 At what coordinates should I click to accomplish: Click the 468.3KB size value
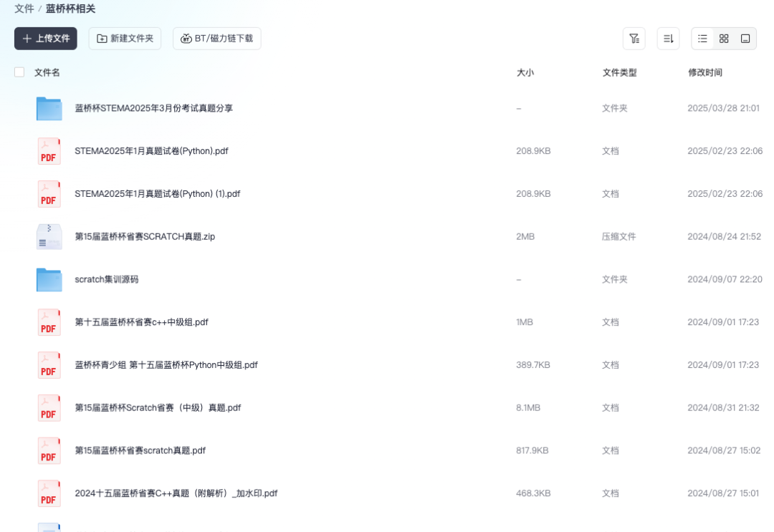point(533,493)
